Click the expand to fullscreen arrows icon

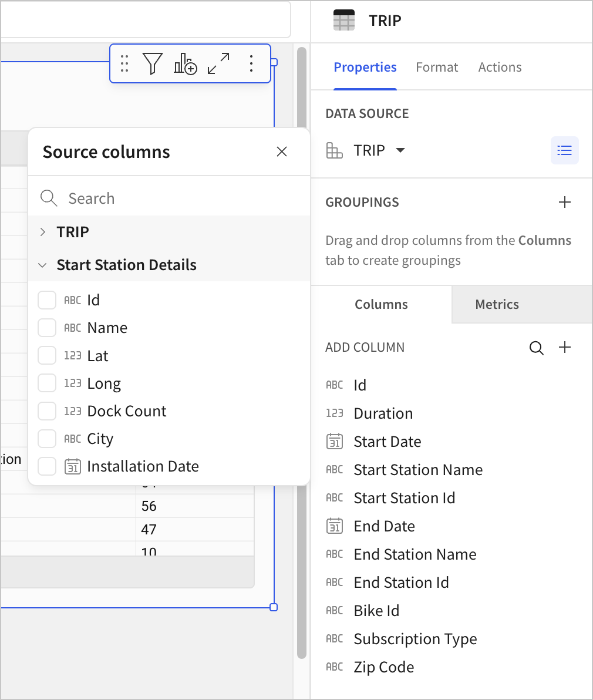coord(218,63)
